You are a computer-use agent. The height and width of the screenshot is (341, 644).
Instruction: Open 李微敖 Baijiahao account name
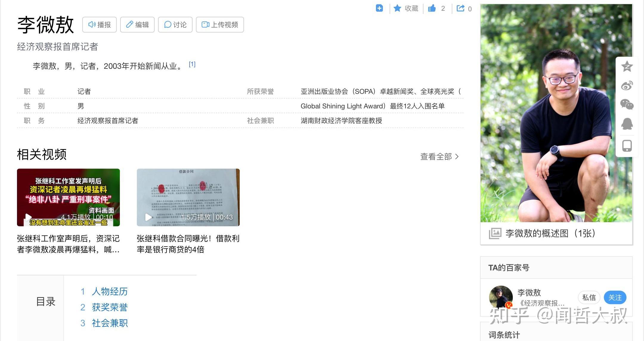[529, 292]
